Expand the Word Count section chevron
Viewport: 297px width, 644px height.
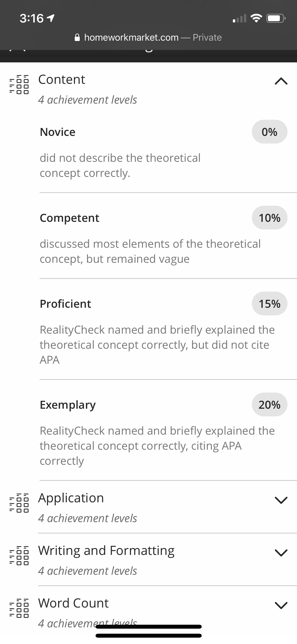coord(281,605)
